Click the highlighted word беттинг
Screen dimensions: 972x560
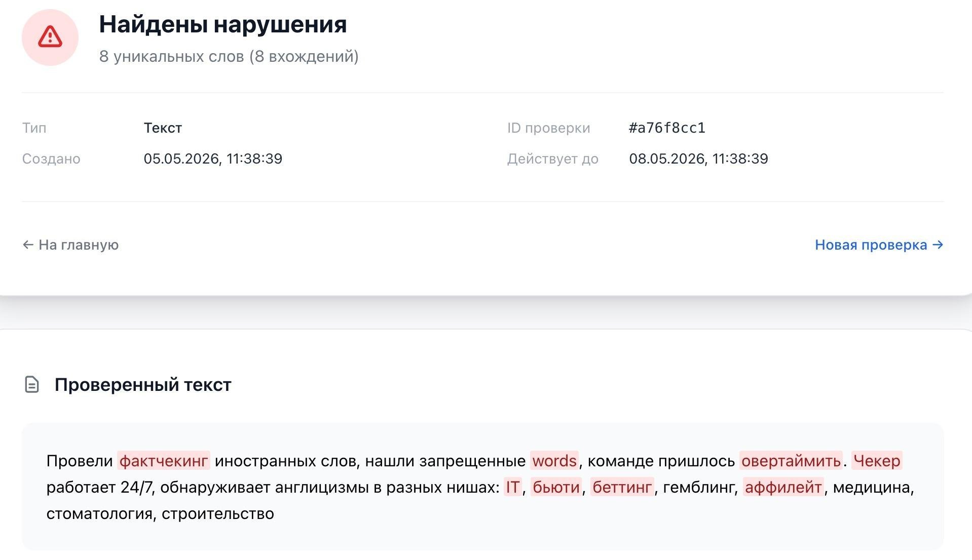(622, 487)
